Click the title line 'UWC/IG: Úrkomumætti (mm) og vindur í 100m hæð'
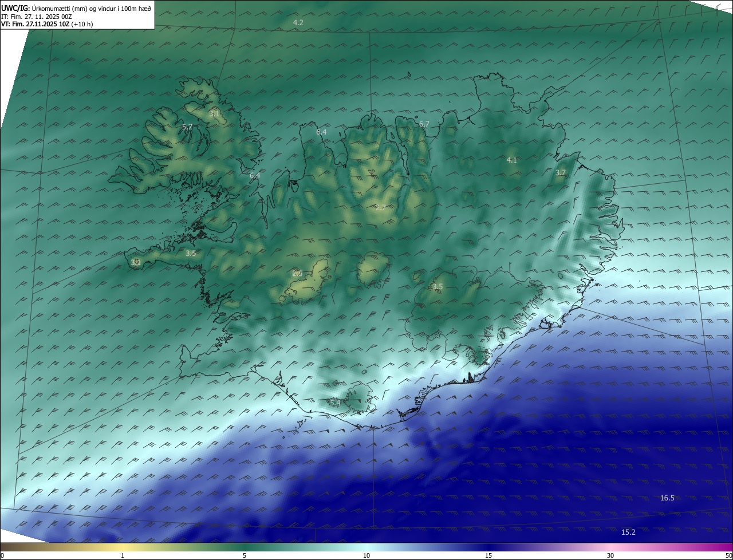The height and width of the screenshot is (560, 733). [x=76, y=8]
